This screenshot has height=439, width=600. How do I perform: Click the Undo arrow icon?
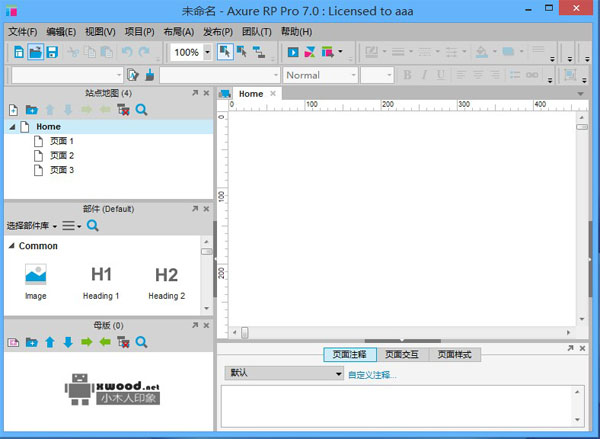[x=127, y=52]
